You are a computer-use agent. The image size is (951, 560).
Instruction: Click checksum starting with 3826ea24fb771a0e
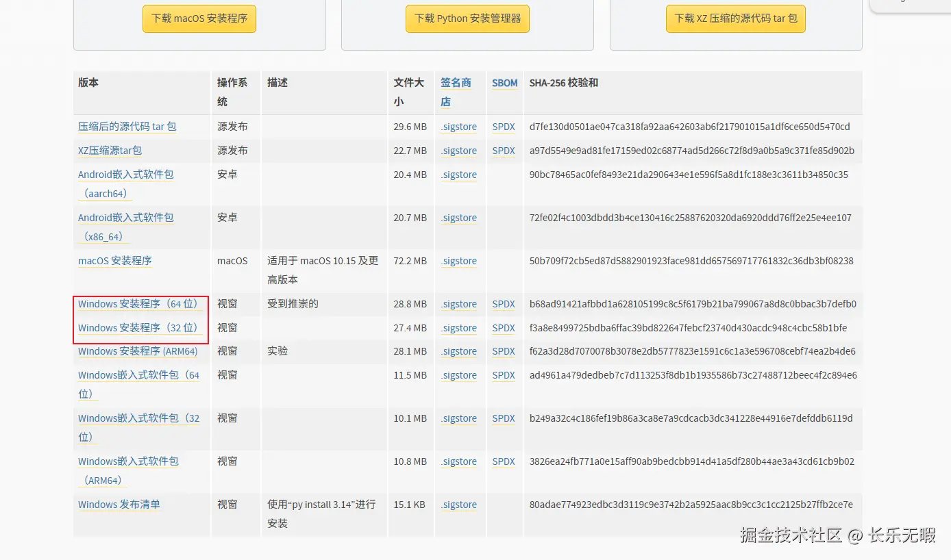pos(692,461)
